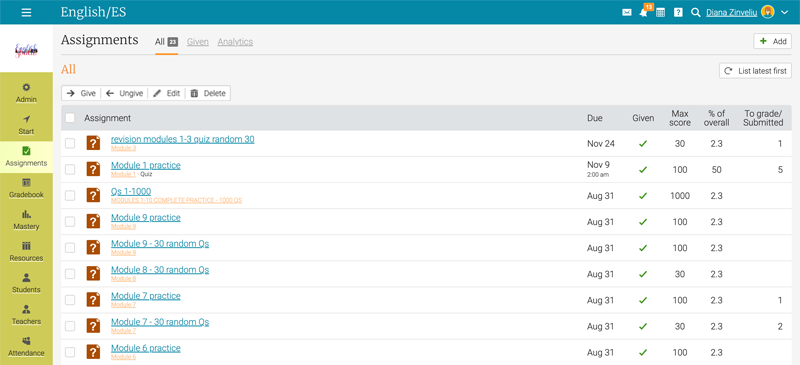Switch to the All tab

click(166, 42)
